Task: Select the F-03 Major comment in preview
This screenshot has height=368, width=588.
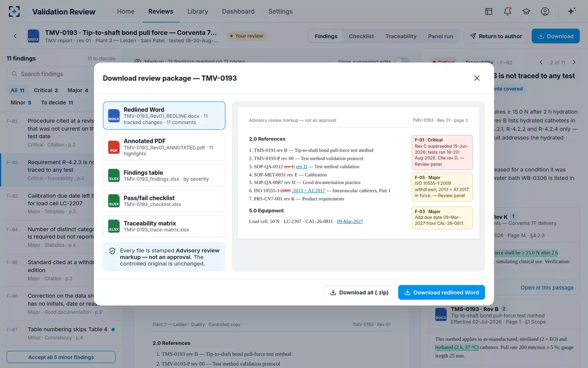Action: [x=442, y=218]
